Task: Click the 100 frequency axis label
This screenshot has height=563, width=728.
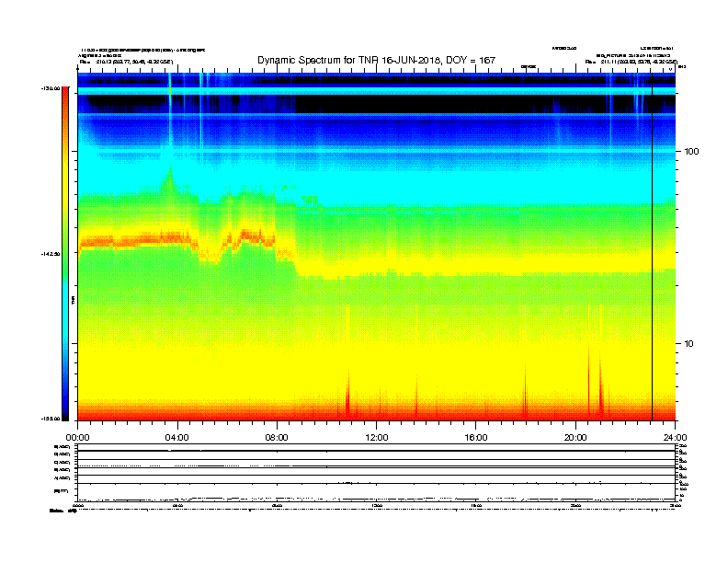Action: point(691,152)
